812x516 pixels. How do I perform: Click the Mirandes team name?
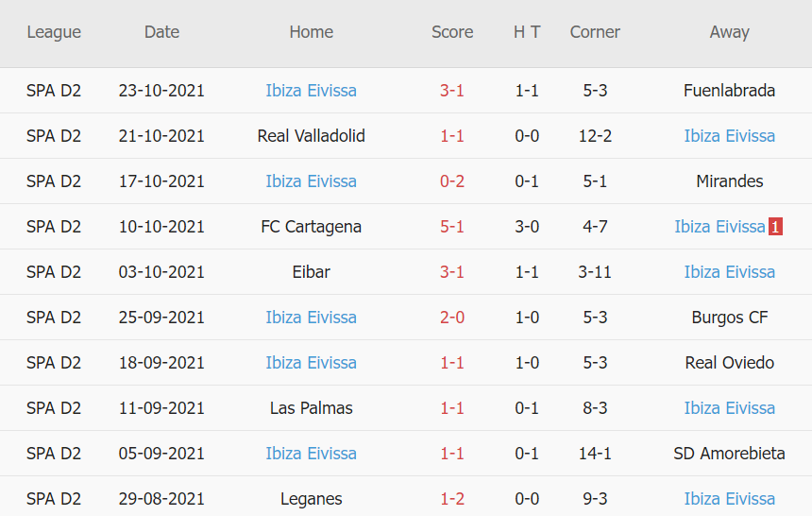click(729, 181)
